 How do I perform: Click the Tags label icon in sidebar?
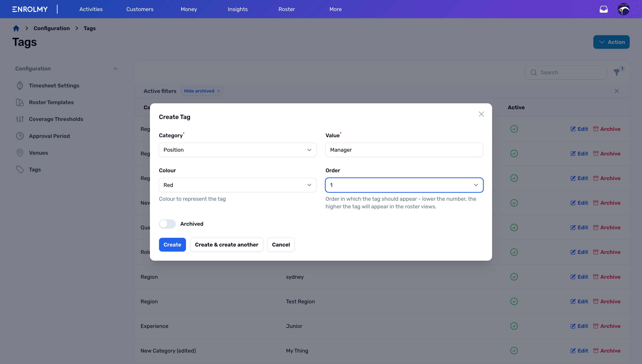click(x=20, y=169)
